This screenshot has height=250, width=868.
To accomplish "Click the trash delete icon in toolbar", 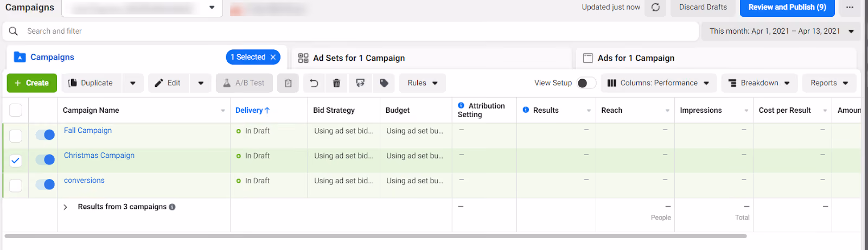I will pos(336,83).
